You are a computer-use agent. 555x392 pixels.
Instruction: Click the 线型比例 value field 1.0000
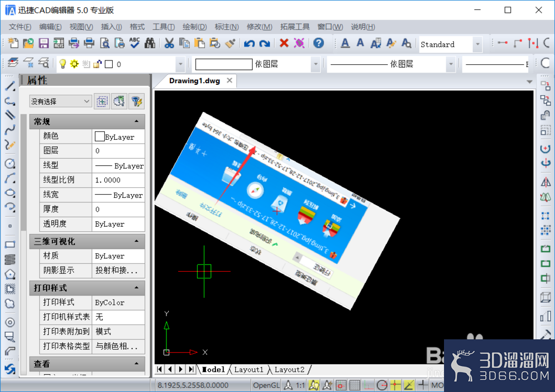pyautogui.click(x=118, y=180)
